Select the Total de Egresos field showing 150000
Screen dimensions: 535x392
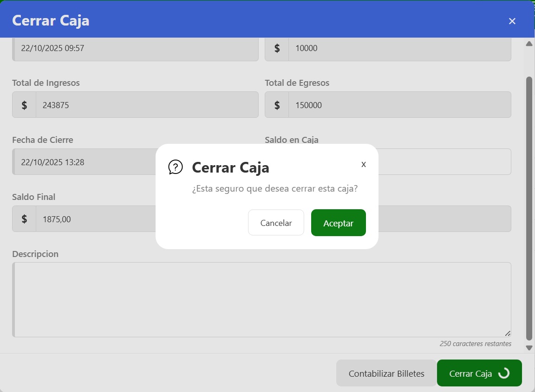point(398,105)
